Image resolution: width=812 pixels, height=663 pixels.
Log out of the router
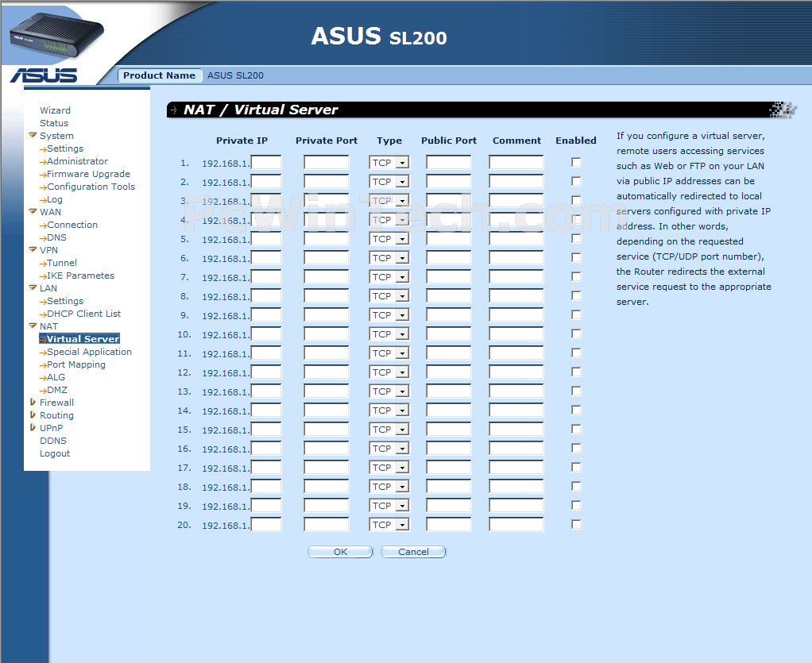tap(55, 453)
